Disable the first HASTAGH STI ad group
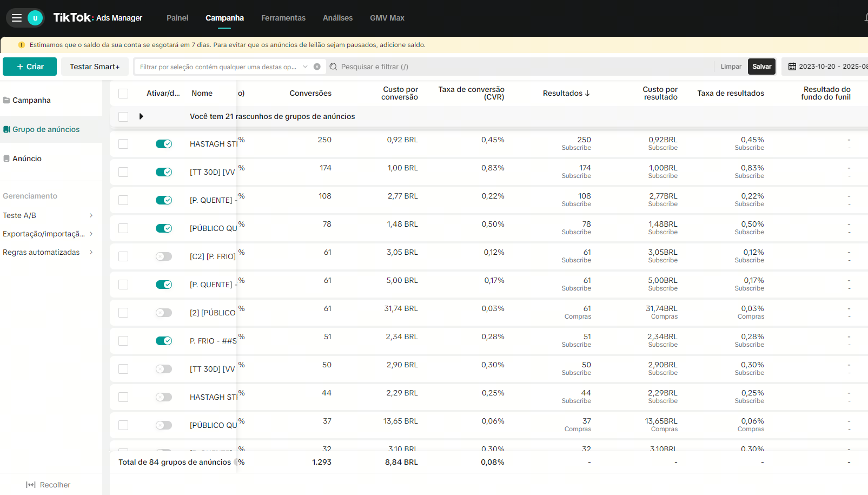868x495 pixels. [x=163, y=144]
